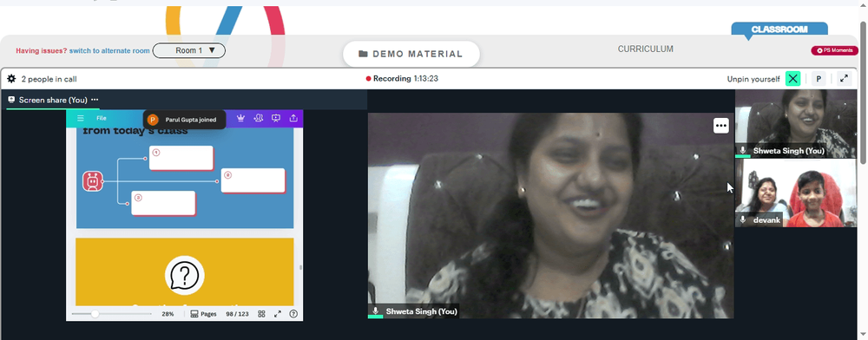Click the Parul Gupta avatar in notification
The height and width of the screenshot is (340, 868).
click(154, 120)
